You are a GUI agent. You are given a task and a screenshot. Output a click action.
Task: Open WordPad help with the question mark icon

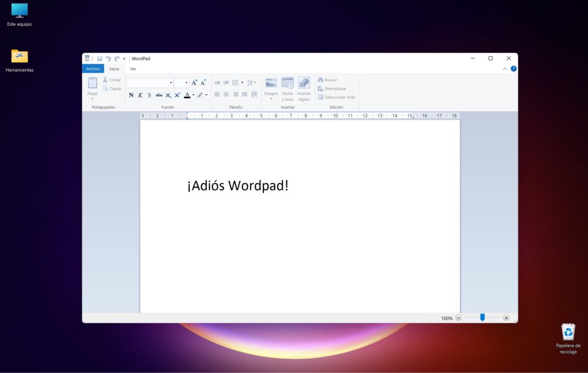point(513,69)
